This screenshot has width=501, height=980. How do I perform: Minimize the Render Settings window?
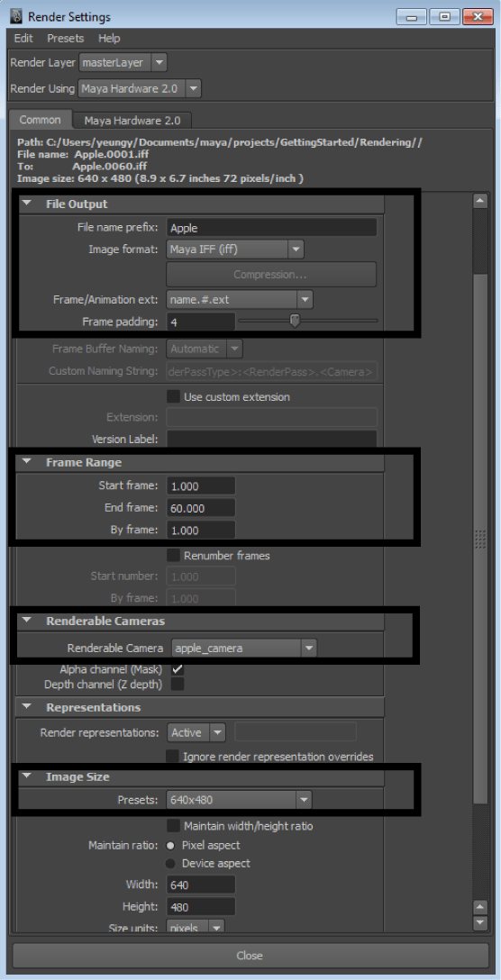tap(410, 16)
